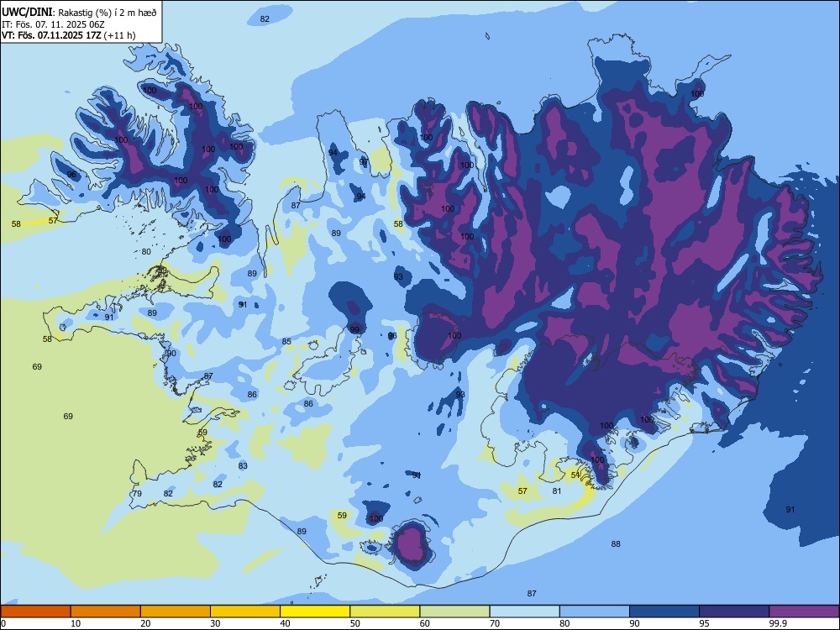Click the '99' humidity value on the map
This screenshot has height=630, width=840.
pyautogui.click(x=354, y=329)
